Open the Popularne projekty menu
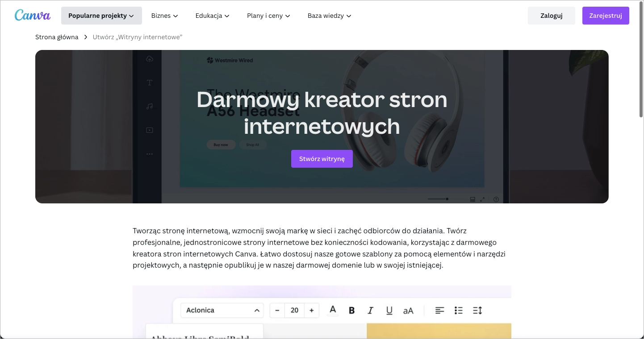The width and height of the screenshot is (644, 339). point(101,15)
